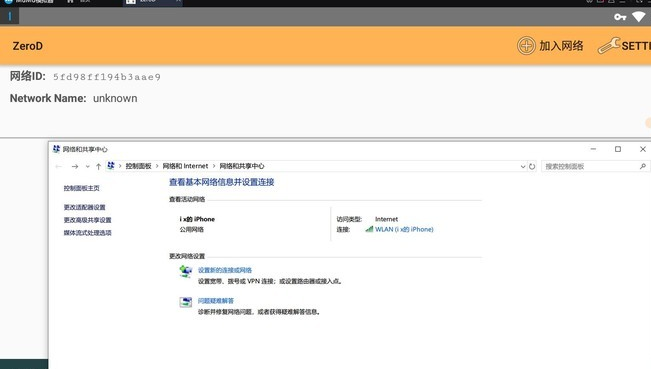
Task: Select 网络和共享中心 breadcrumb
Action: coord(242,166)
